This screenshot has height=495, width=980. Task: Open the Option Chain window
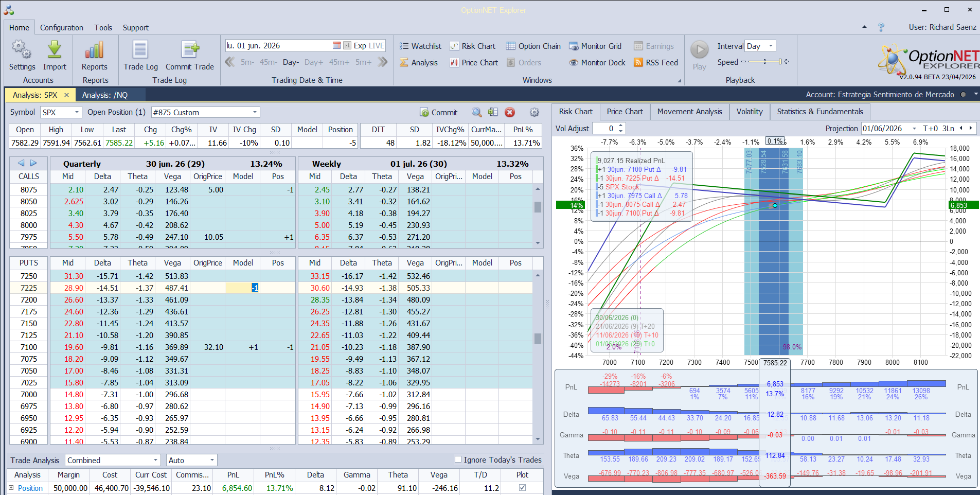click(533, 46)
